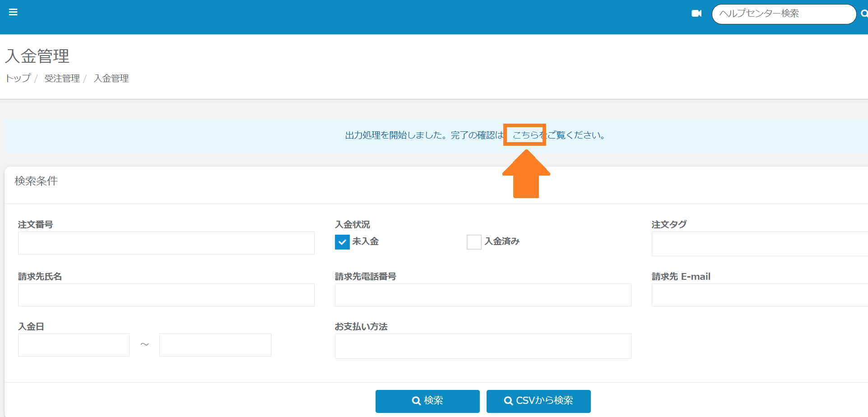Viewport: 868px width, 417px height.
Task: Open the 入金日 start date picker
Action: point(74,345)
